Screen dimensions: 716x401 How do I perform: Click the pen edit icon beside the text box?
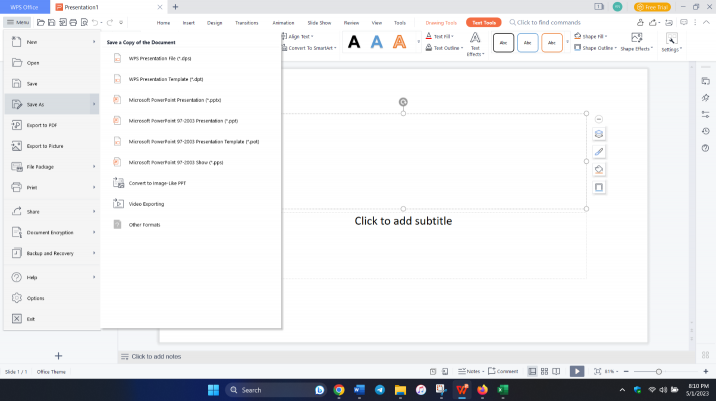coord(599,152)
